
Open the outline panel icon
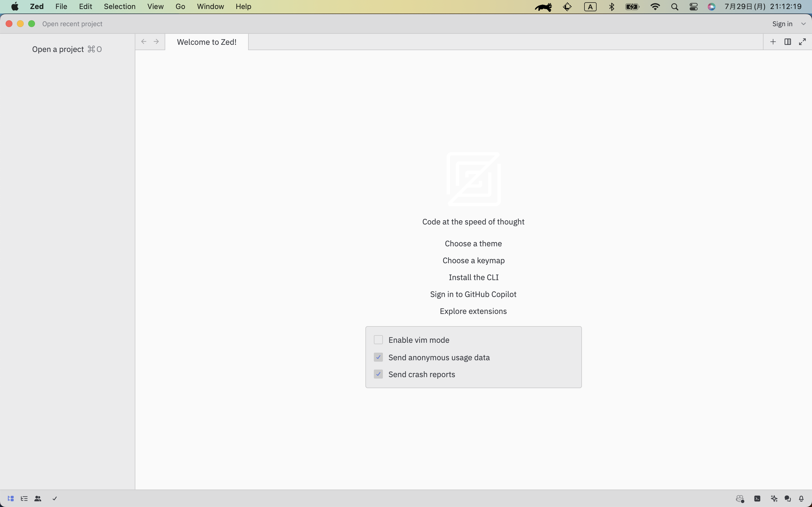(24, 499)
